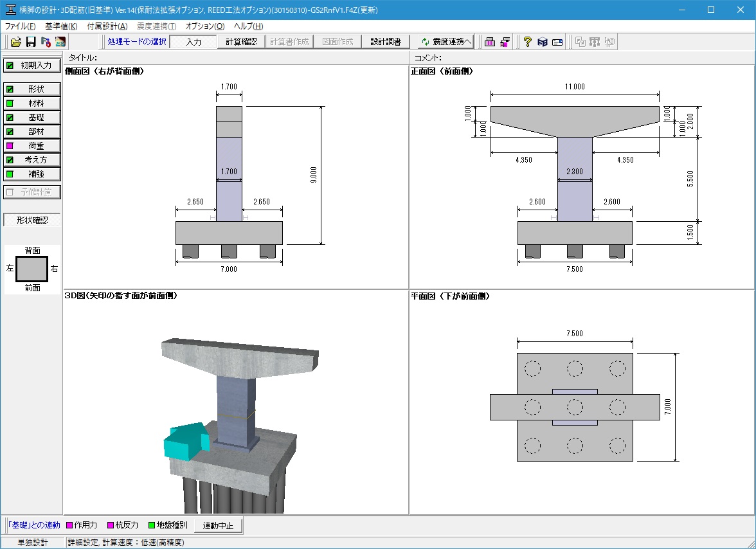The width and height of the screenshot is (756, 549).
Task: Click the orientation diagram showing 背面 and 前面
Action: (x=32, y=269)
